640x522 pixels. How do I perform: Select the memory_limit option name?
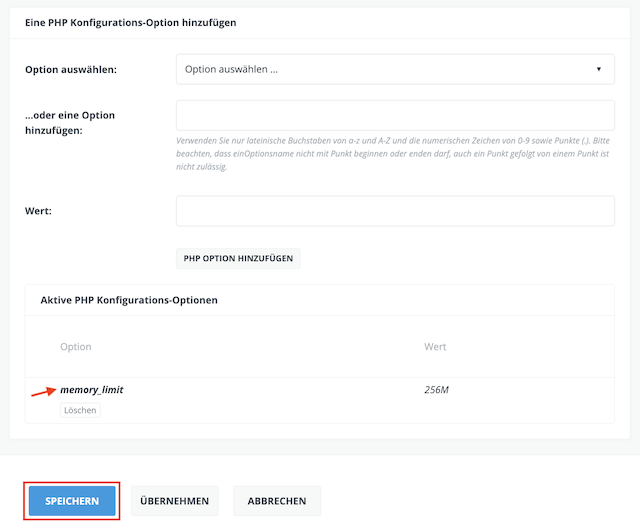92,390
